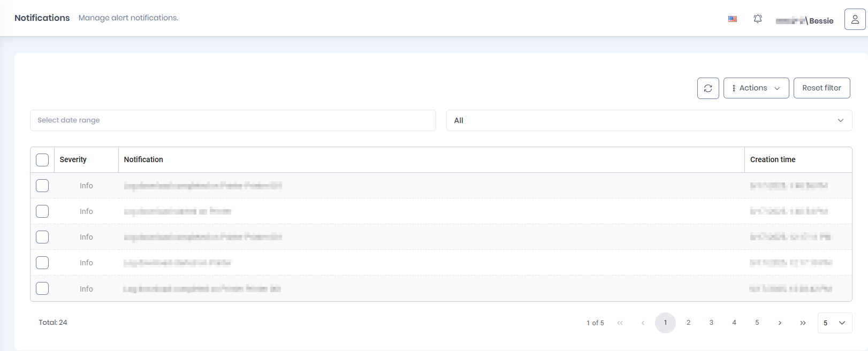Tick the last notification row checkbox
The width and height of the screenshot is (868, 351).
point(42,288)
